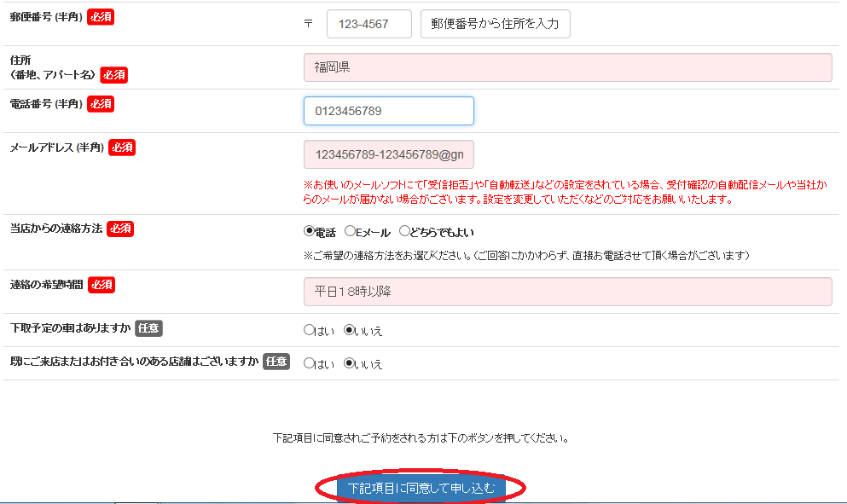Choose いいえ for 下取予定の車 question
847x504 pixels.
click(x=349, y=329)
